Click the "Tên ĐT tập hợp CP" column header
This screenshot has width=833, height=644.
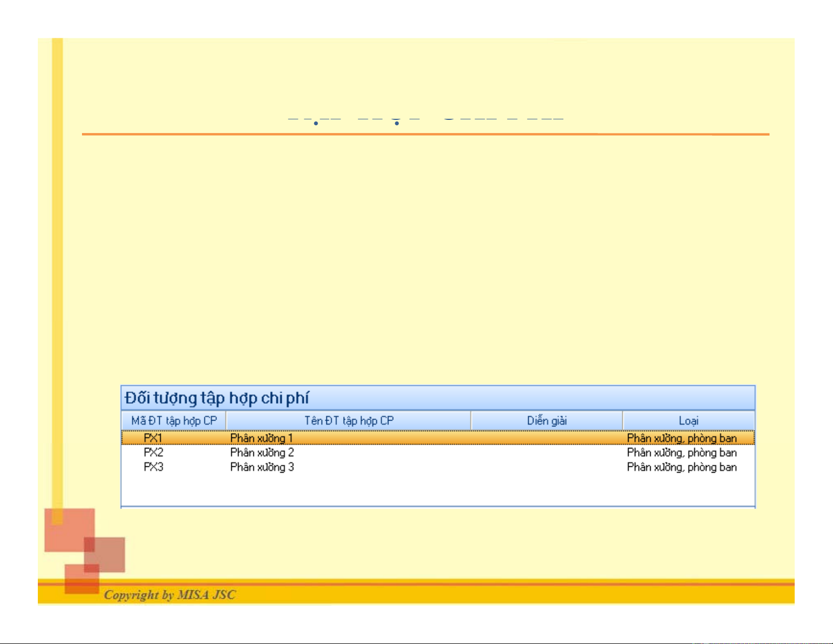click(348, 421)
